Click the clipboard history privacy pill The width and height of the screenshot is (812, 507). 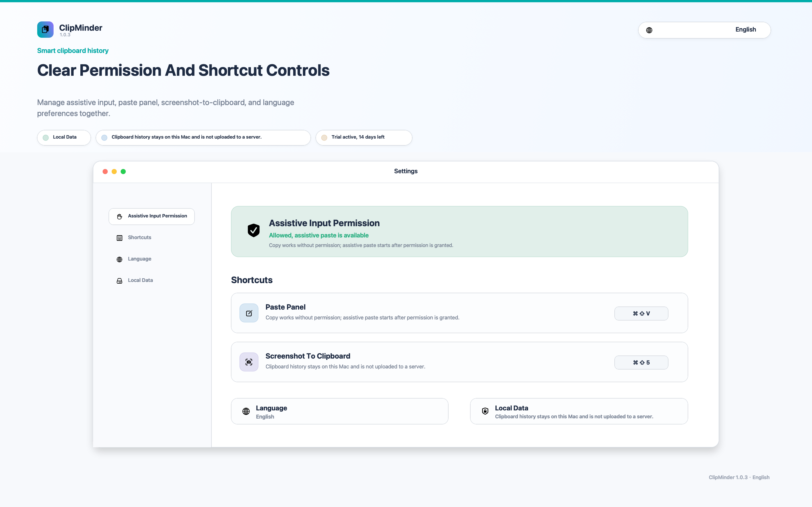(203, 137)
